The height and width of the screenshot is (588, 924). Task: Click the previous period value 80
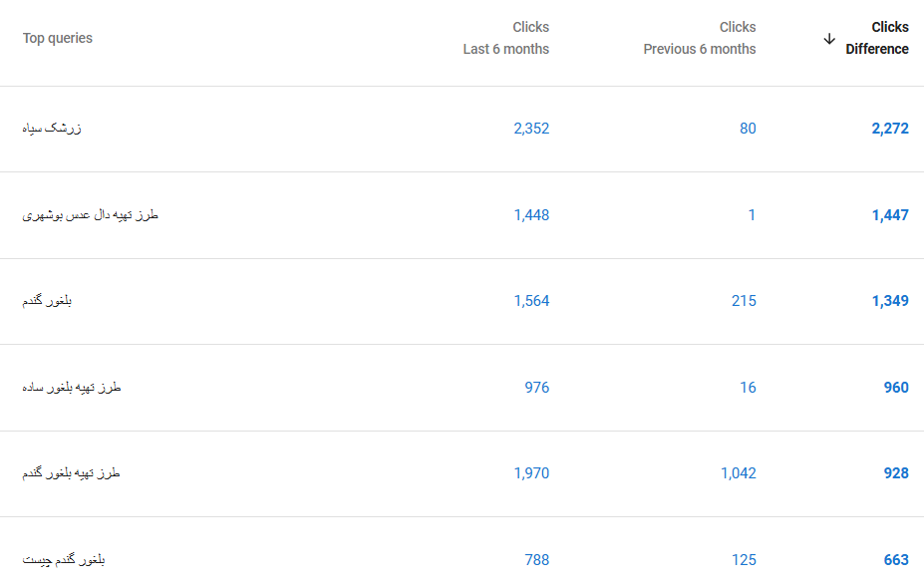tap(748, 129)
